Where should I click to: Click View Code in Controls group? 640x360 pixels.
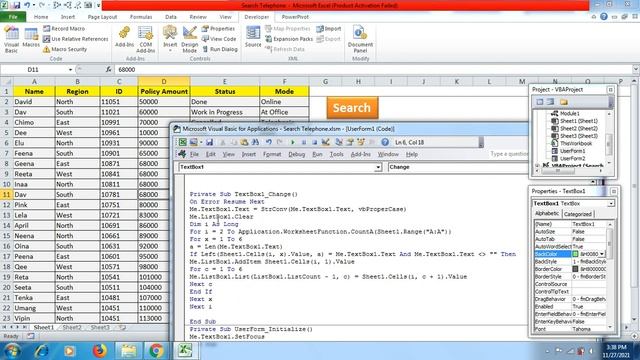219,39
